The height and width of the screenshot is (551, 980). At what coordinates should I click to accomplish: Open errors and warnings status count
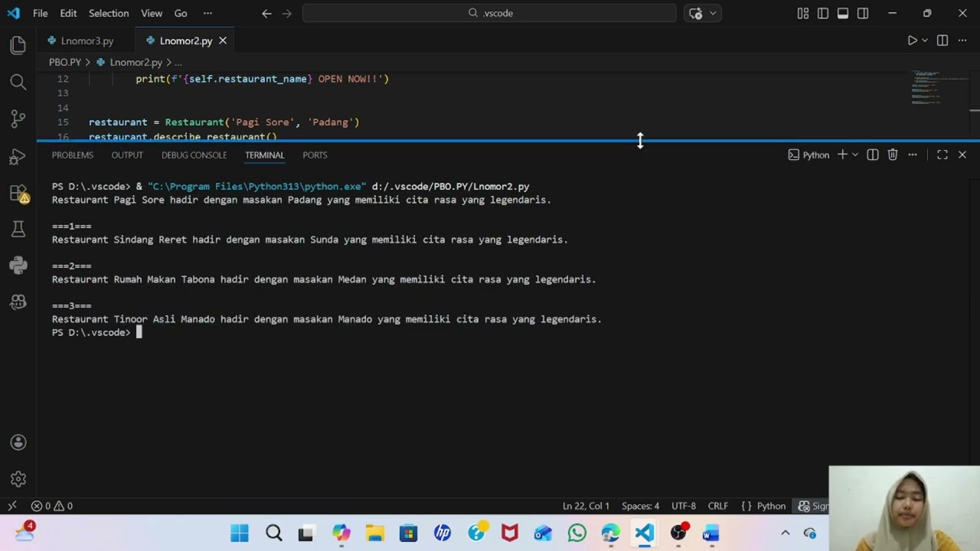[x=52, y=506]
